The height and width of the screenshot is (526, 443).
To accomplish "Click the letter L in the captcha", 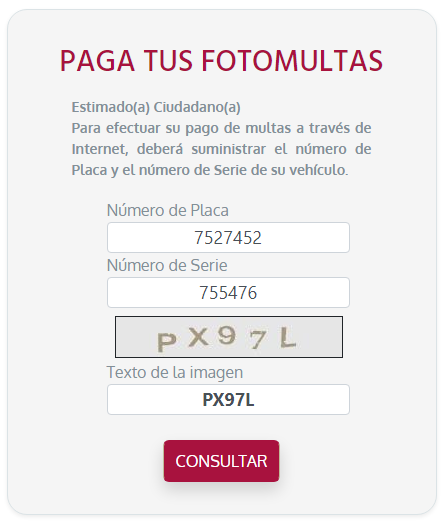I will 288,337.
